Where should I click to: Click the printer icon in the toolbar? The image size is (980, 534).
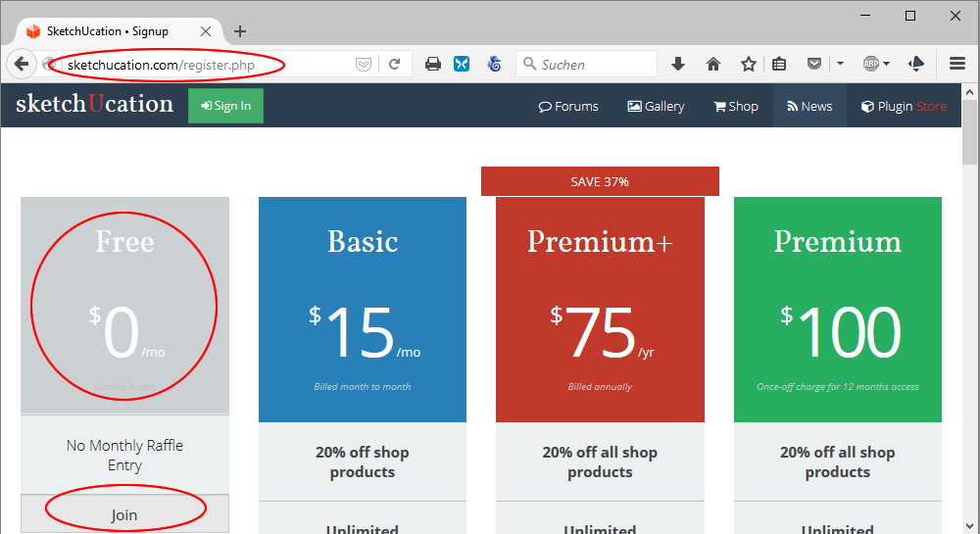432,65
